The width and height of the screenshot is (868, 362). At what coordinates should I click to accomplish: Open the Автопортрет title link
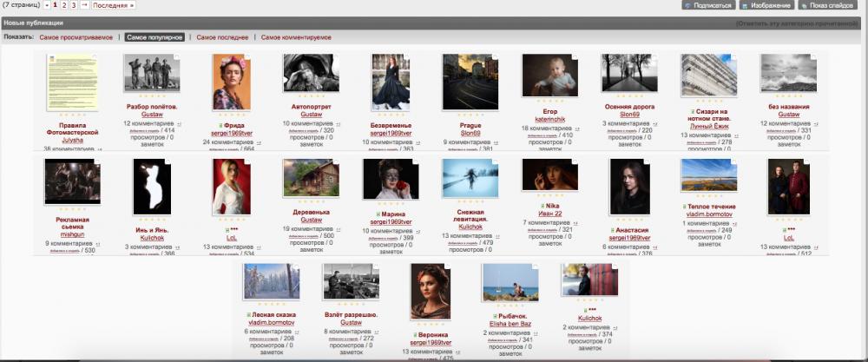point(311,107)
